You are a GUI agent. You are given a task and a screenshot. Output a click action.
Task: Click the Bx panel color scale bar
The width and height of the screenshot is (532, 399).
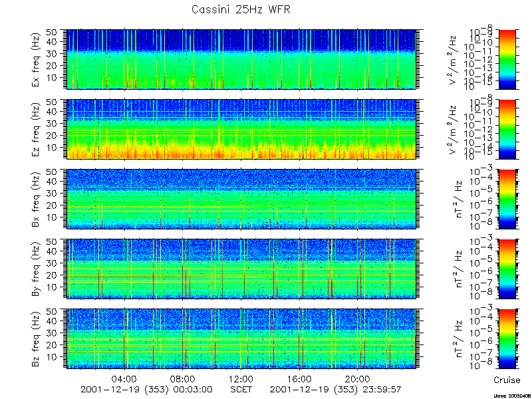[507, 199]
